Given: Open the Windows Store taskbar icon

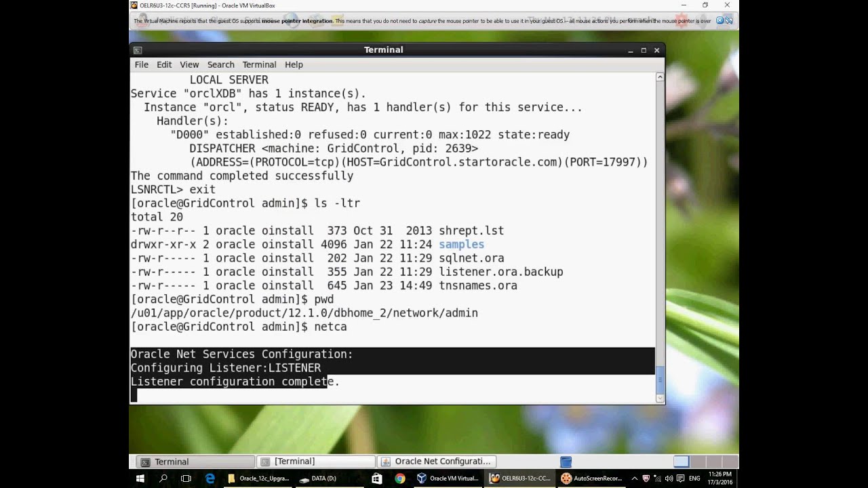Looking at the screenshot, I should coord(377,478).
